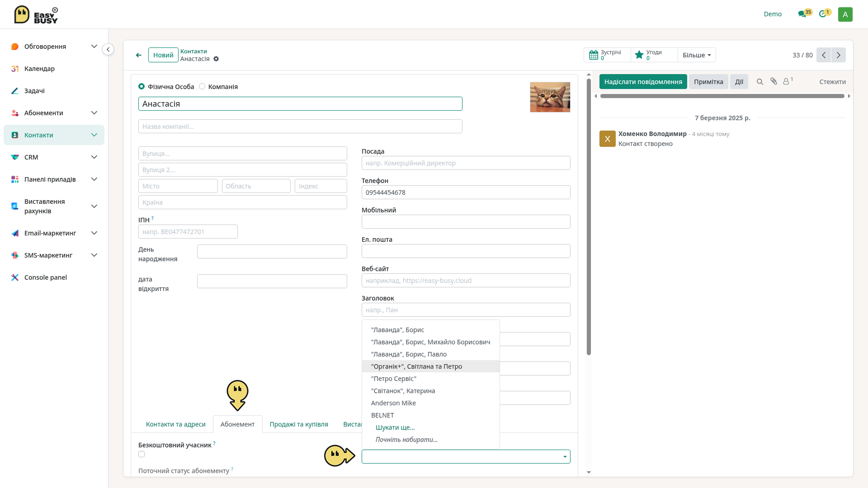This screenshot has height=488, width=868.
Task: Click Надіслати повідомлення button
Action: (x=643, y=82)
